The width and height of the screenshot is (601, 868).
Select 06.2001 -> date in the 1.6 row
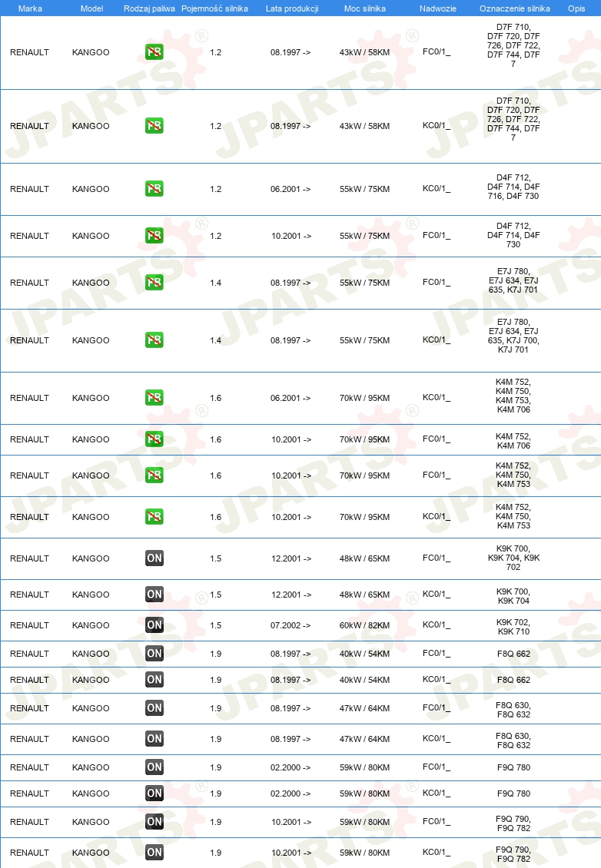pyautogui.click(x=291, y=398)
